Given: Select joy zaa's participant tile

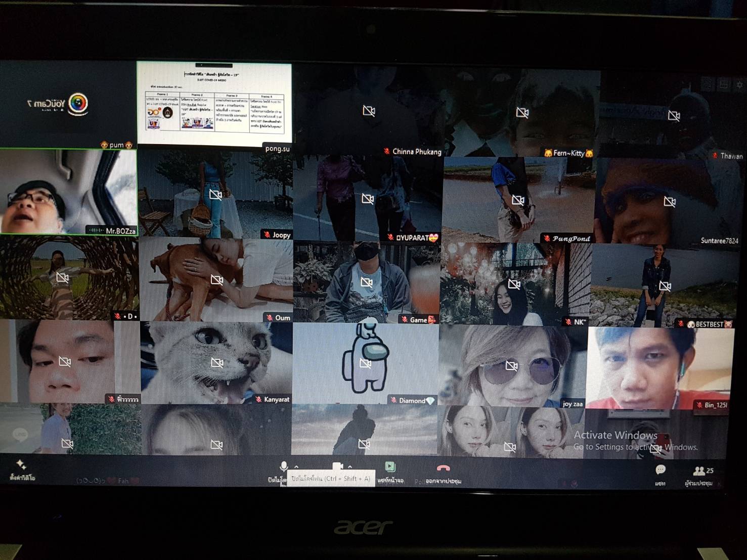Looking at the screenshot, I should pos(512,365).
